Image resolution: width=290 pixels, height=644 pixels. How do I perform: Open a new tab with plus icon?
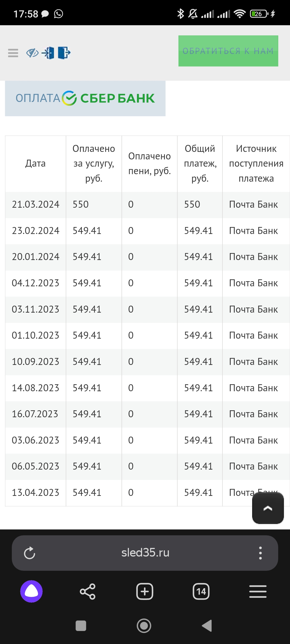145,591
